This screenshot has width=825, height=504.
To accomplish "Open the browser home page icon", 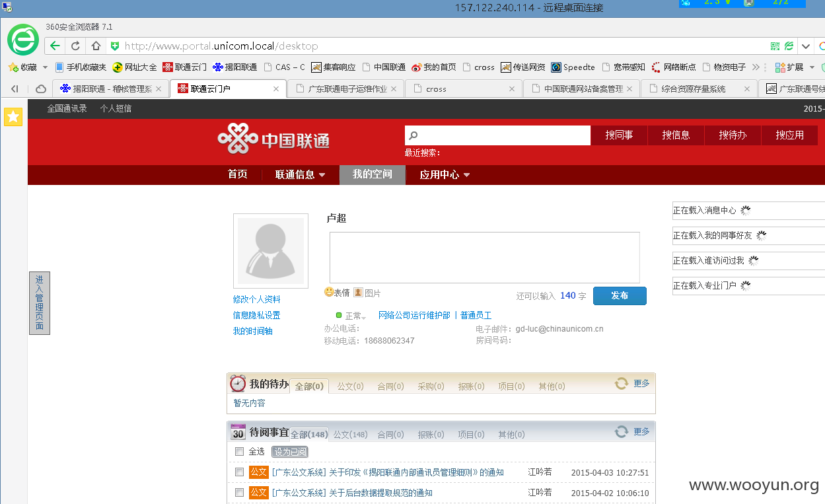I will (x=96, y=46).
